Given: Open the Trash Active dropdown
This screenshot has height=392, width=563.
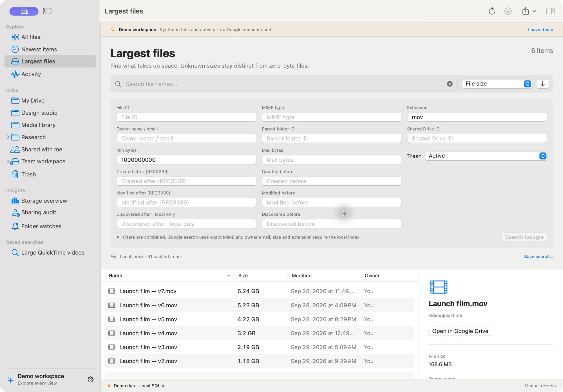Looking at the screenshot, I should pyautogui.click(x=486, y=156).
